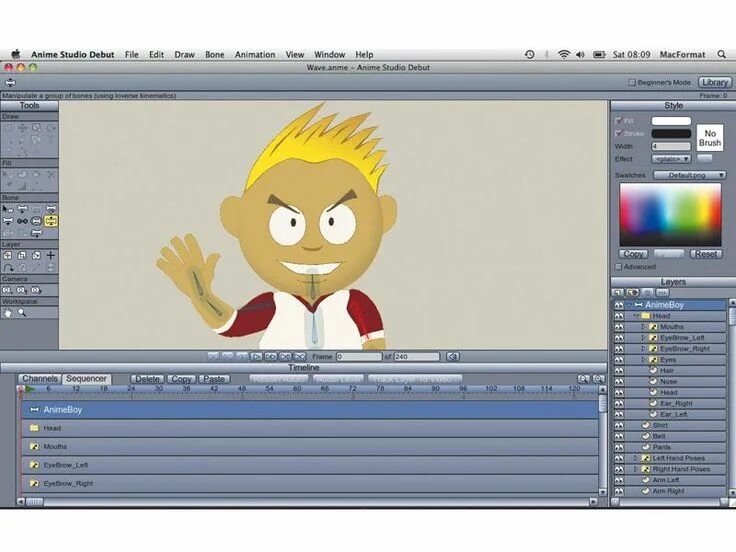The image size is (736, 552).
Task: Choose the magnifier Zoom Workspace tool
Action: [x=22, y=313]
